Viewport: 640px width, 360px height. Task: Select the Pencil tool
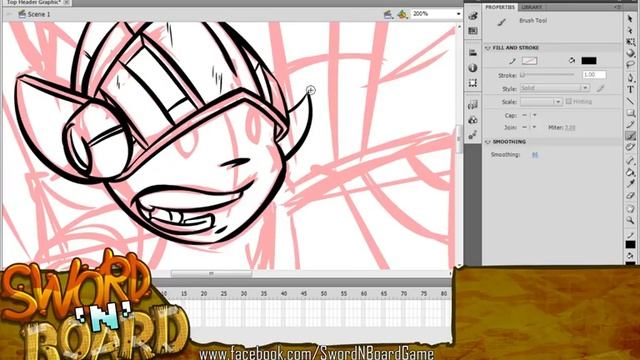[630, 124]
